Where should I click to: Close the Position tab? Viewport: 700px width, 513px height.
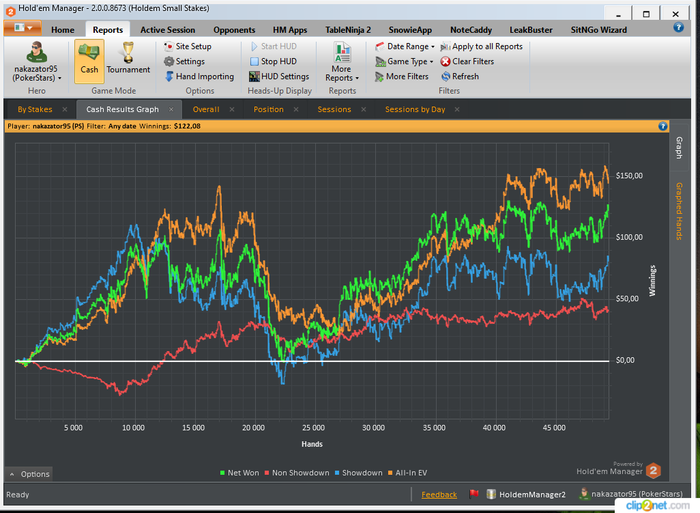point(296,109)
